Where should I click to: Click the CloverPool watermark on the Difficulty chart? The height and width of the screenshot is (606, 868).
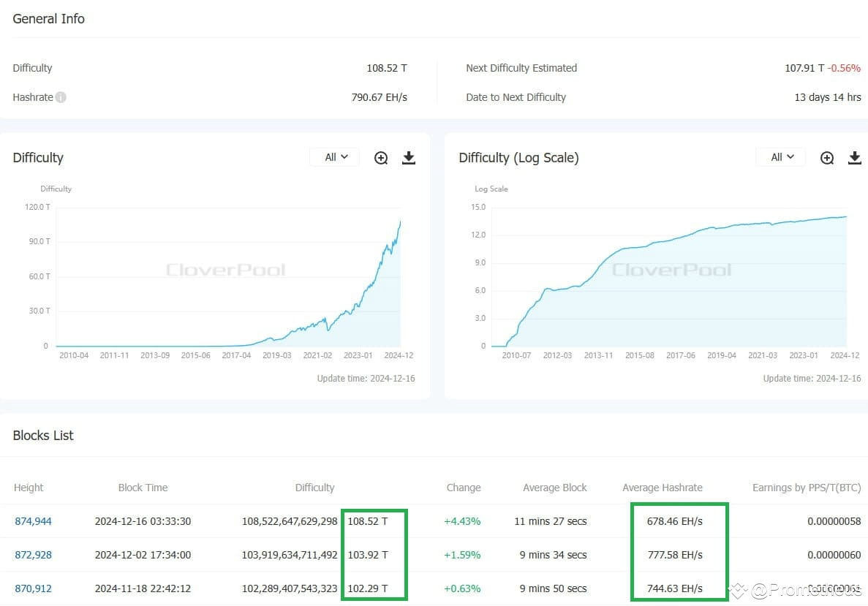tap(225, 269)
